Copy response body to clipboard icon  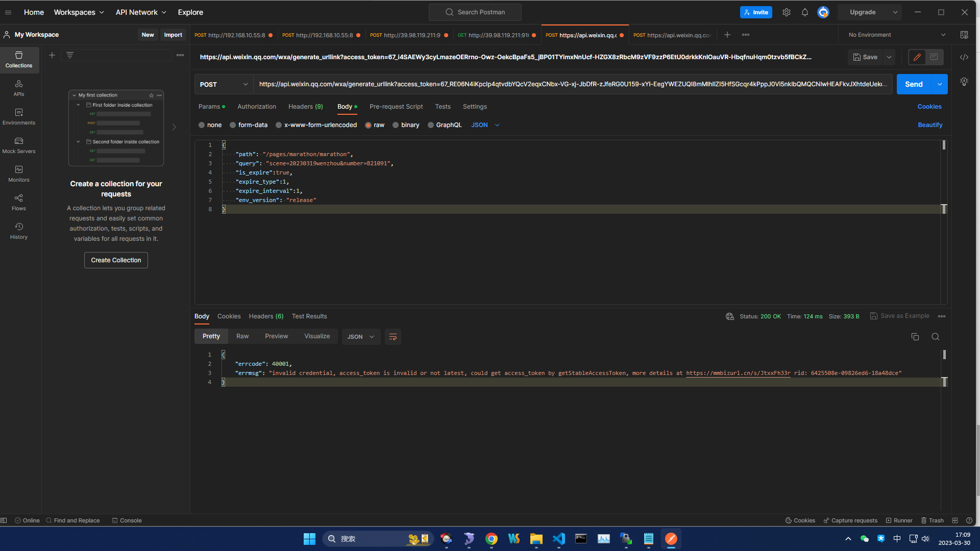(915, 337)
